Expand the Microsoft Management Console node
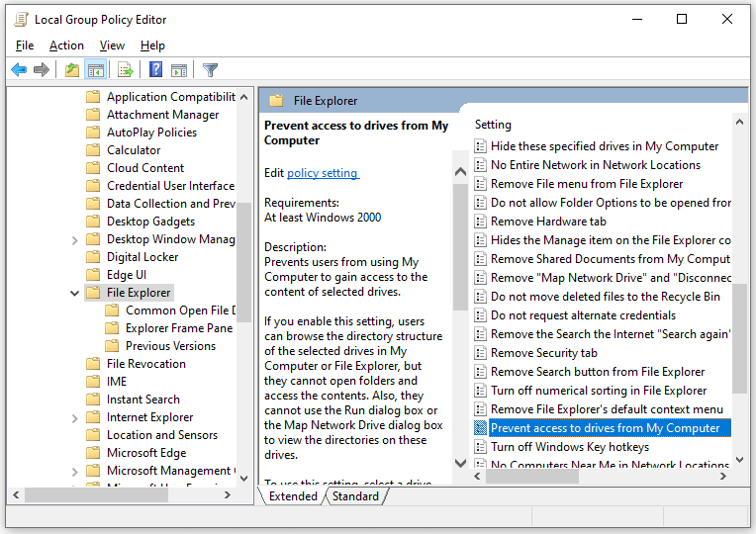The width and height of the screenshot is (756, 534). [x=75, y=472]
